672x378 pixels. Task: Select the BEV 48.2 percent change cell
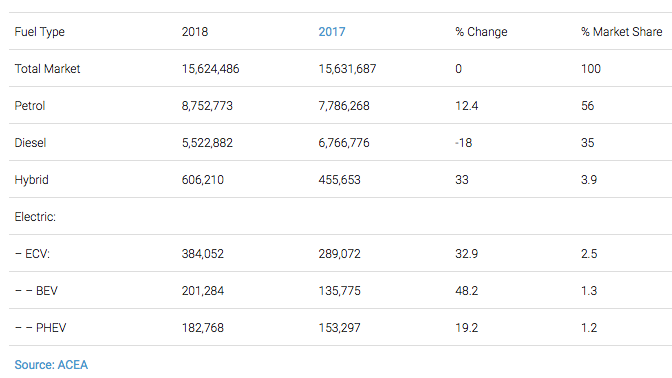tap(466, 291)
